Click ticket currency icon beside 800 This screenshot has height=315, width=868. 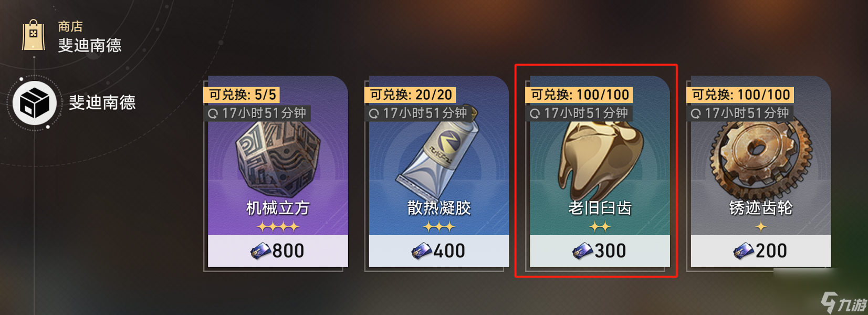point(260,251)
